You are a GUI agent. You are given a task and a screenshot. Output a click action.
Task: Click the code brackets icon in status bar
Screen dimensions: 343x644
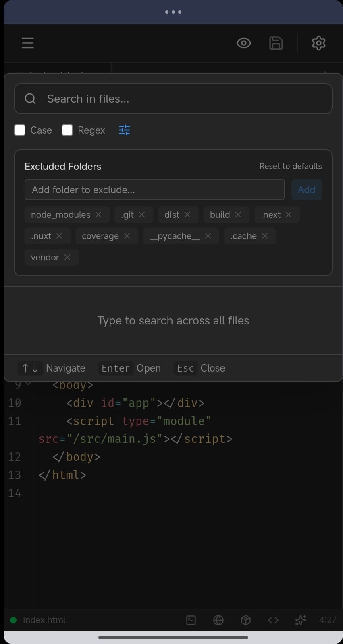pos(273,620)
